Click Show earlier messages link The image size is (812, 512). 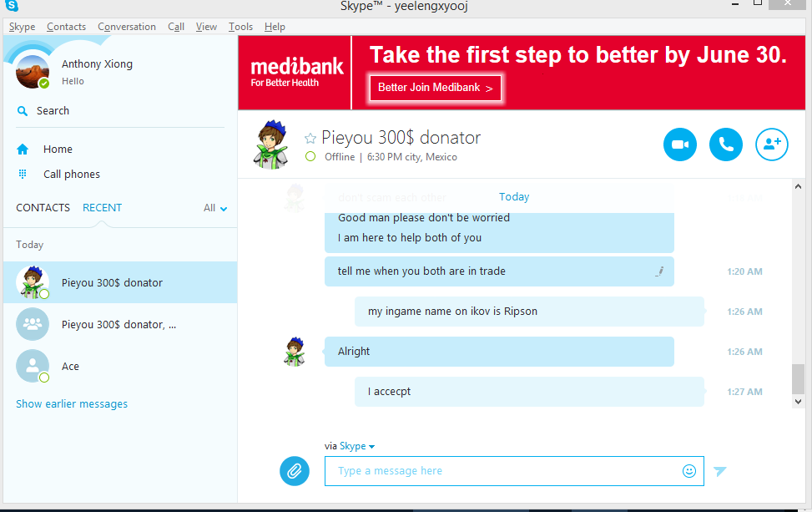pos(72,404)
